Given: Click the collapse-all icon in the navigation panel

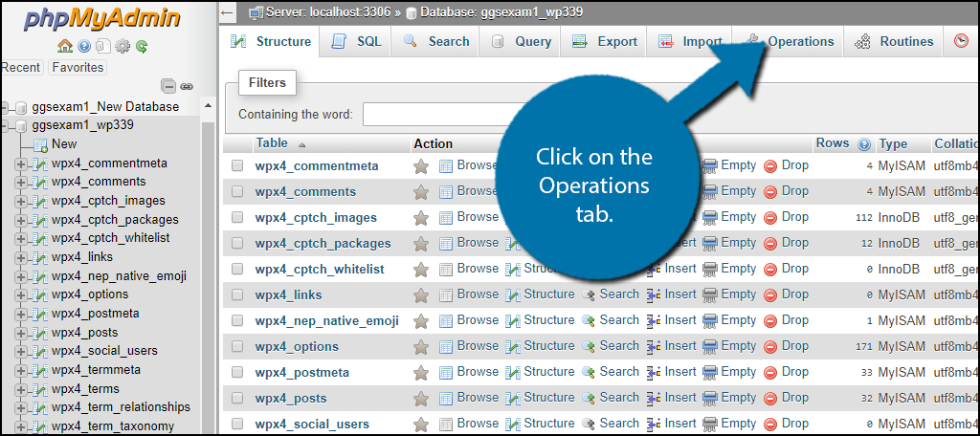Looking at the screenshot, I should [x=168, y=86].
